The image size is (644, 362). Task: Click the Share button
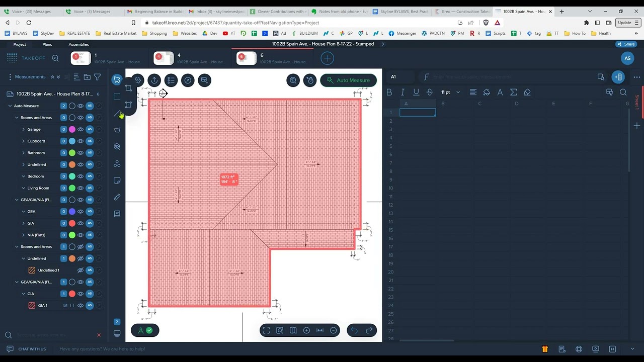(626, 44)
